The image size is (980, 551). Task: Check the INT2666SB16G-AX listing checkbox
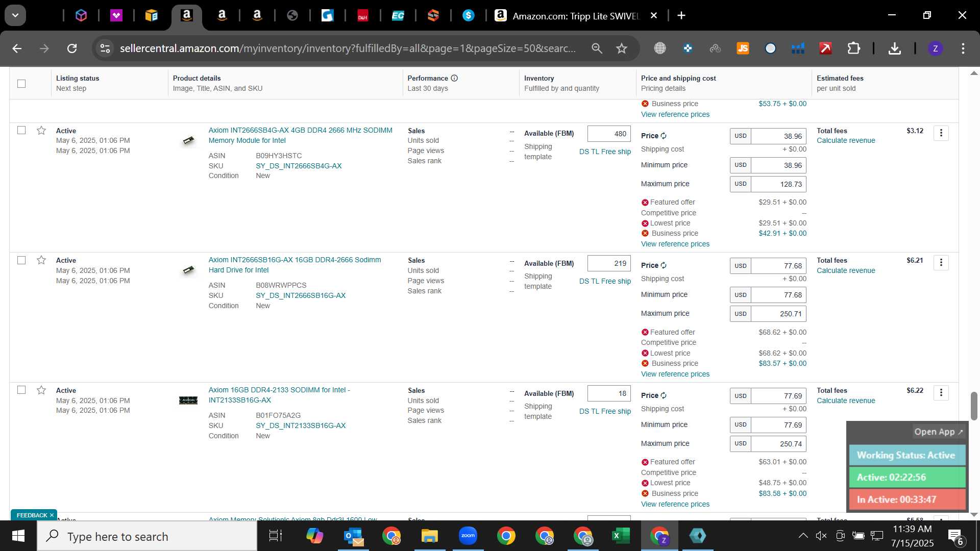coord(21,260)
